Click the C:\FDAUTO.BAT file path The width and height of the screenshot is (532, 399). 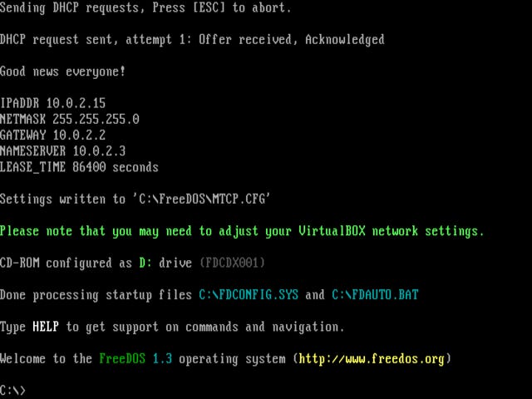pyautogui.click(x=375, y=294)
